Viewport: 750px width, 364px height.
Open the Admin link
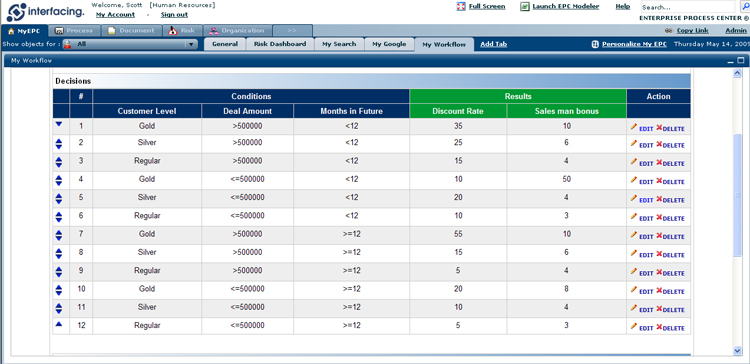736,31
